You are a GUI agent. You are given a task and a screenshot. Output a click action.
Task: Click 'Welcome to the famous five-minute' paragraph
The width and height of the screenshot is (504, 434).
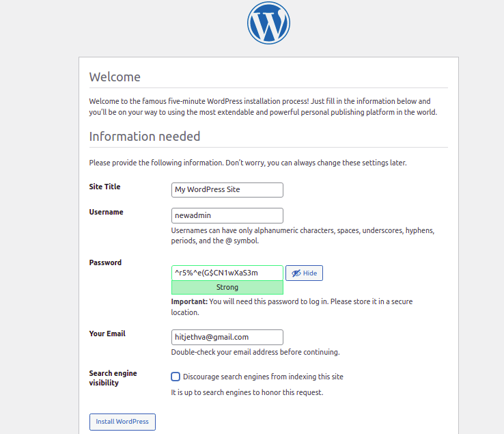point(263,107)
